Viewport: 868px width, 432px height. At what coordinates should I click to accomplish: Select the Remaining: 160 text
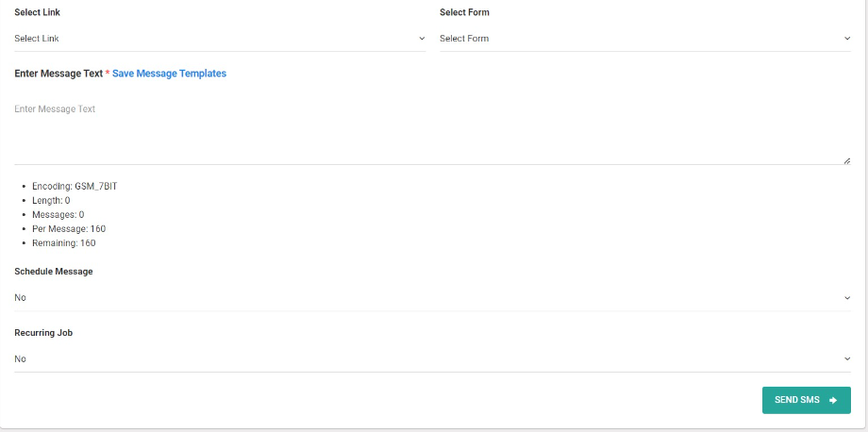63,242
